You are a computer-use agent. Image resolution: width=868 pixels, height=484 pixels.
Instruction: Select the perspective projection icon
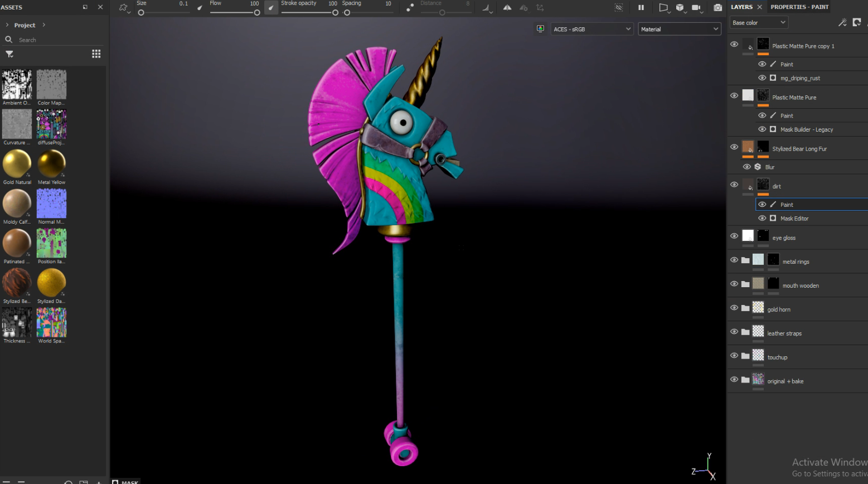pos(663,7)
